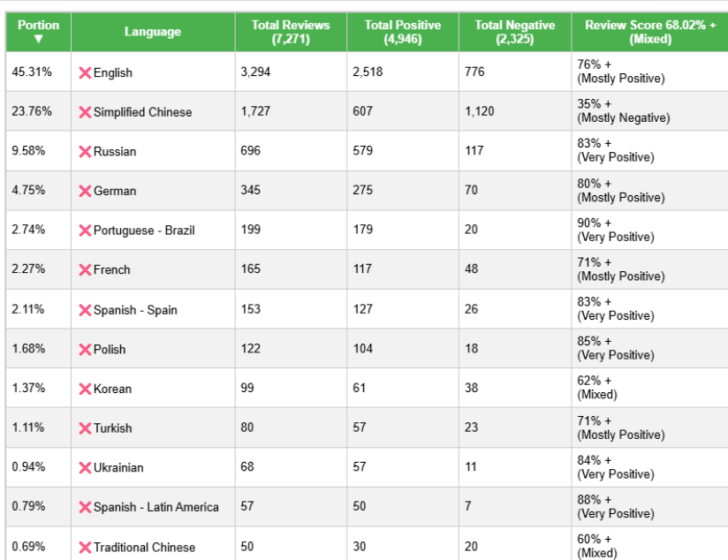Click the red X icon beside Russian
The image size is (728, 560).
pos(85,152)
